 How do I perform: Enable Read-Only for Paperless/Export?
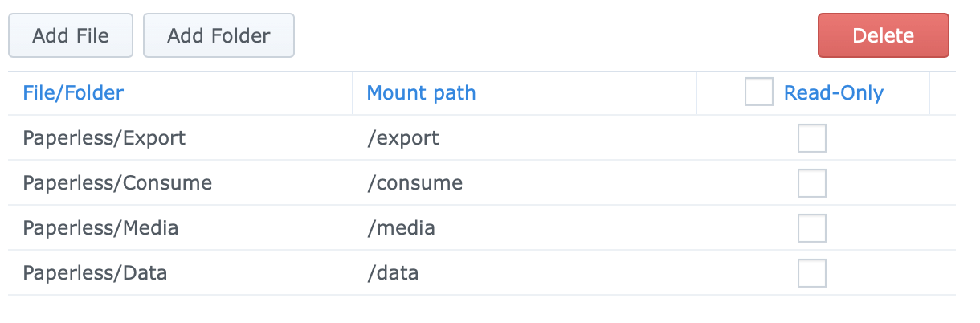[811, 138]
